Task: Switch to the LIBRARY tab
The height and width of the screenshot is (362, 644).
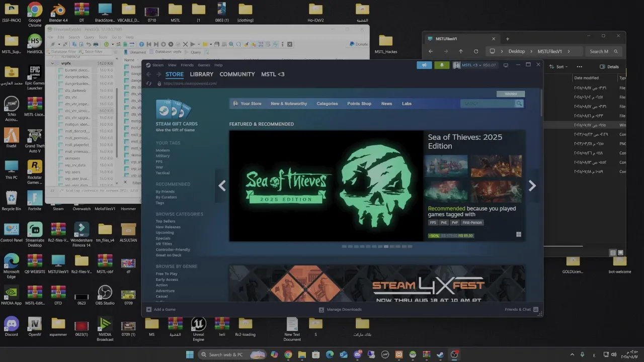Action: [x=202, y=74]
